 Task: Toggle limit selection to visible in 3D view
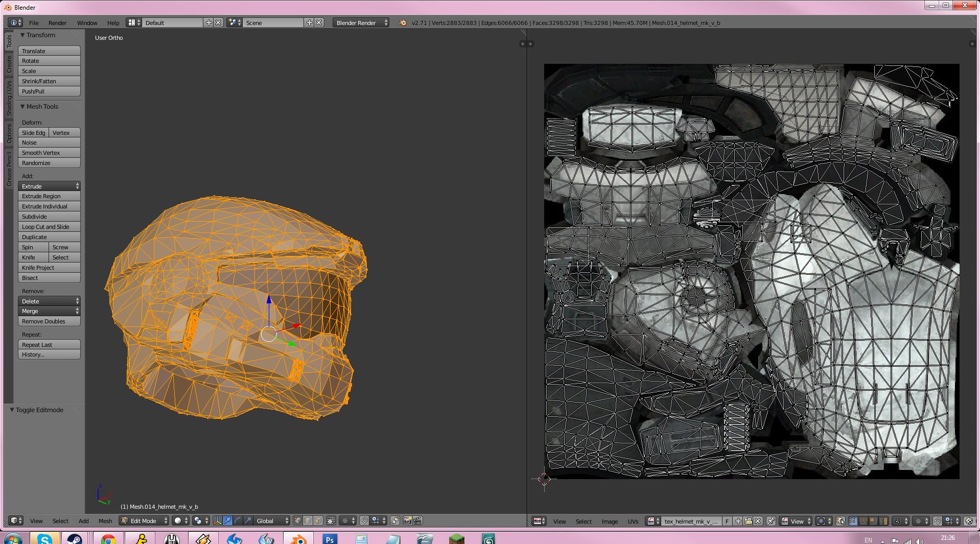(331, 521)
